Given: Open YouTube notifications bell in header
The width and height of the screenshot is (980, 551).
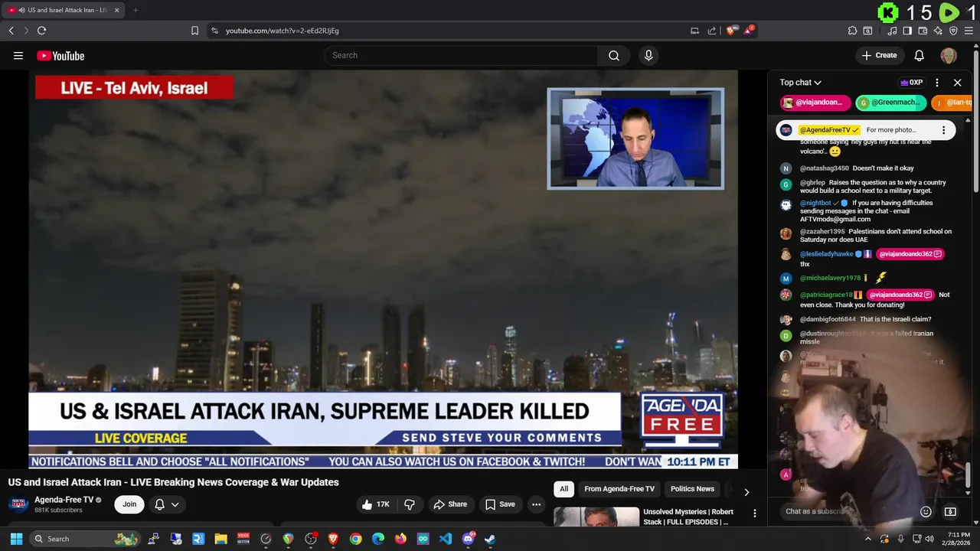Looking at the screenshot, I should pyautogui.click(x=920, y=55).
